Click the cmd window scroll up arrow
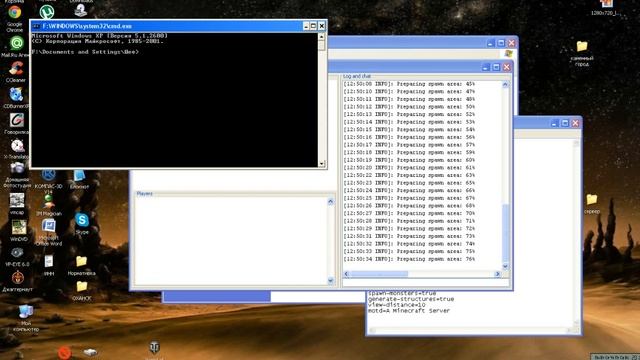This screenshot has width=640, height=360. 322,37
